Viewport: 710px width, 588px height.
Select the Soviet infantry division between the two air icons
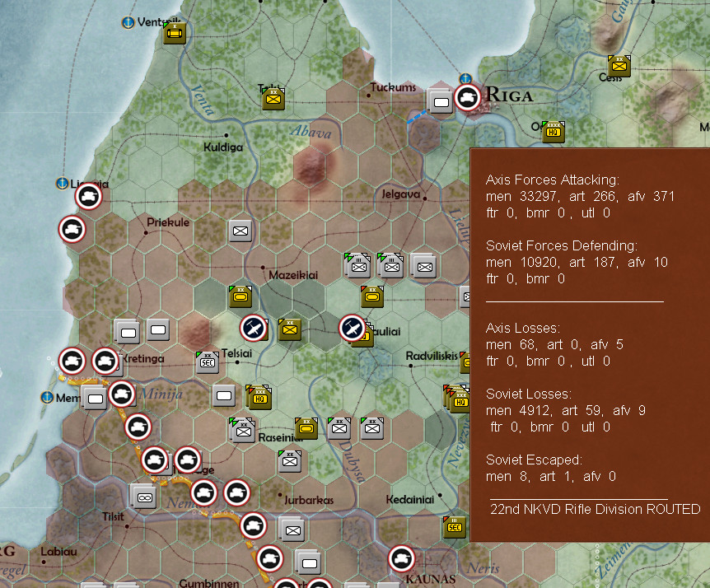[x=290, y=329]
